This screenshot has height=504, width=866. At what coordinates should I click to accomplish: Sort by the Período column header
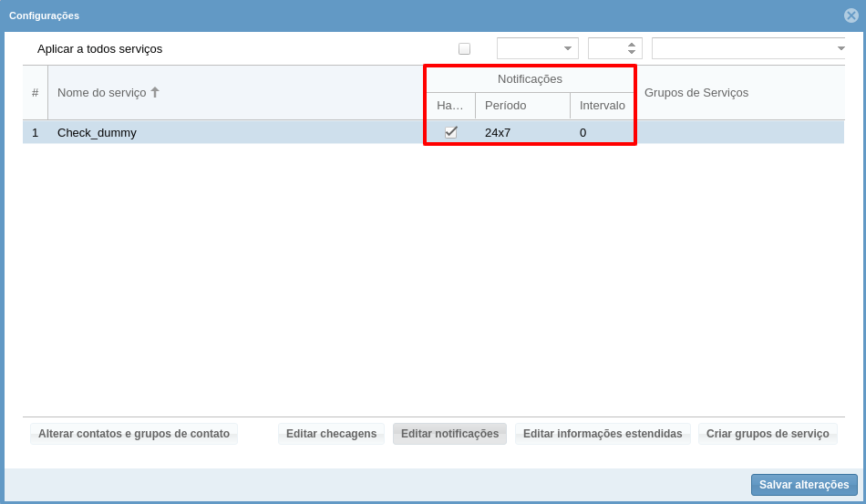point(522,106)
